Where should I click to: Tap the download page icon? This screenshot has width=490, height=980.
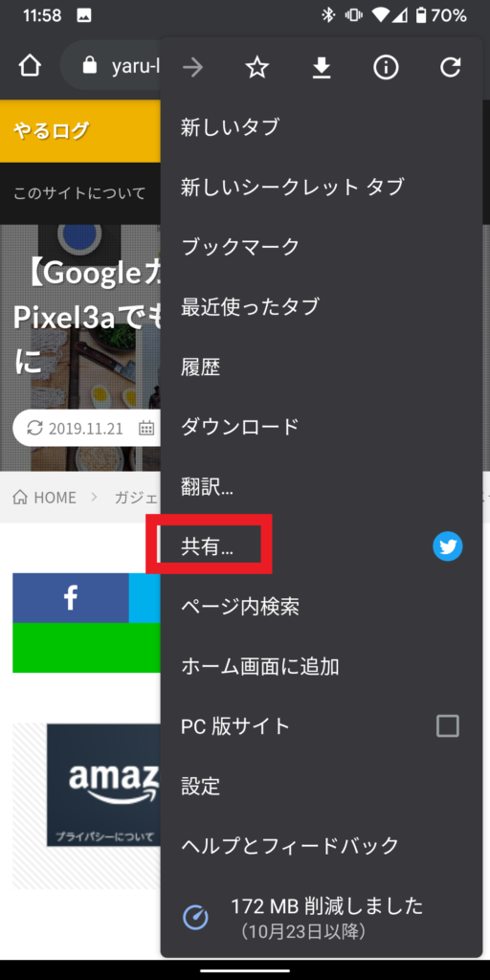point(322,68)
